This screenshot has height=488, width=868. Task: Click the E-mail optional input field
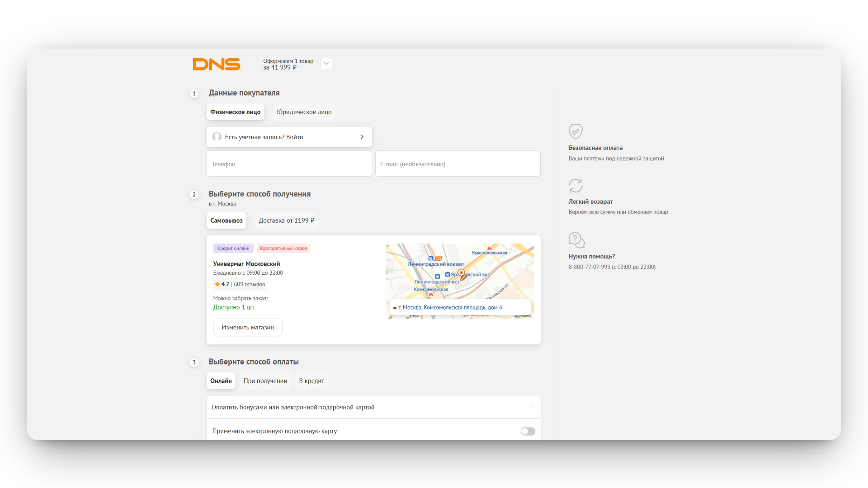point(458,164)
